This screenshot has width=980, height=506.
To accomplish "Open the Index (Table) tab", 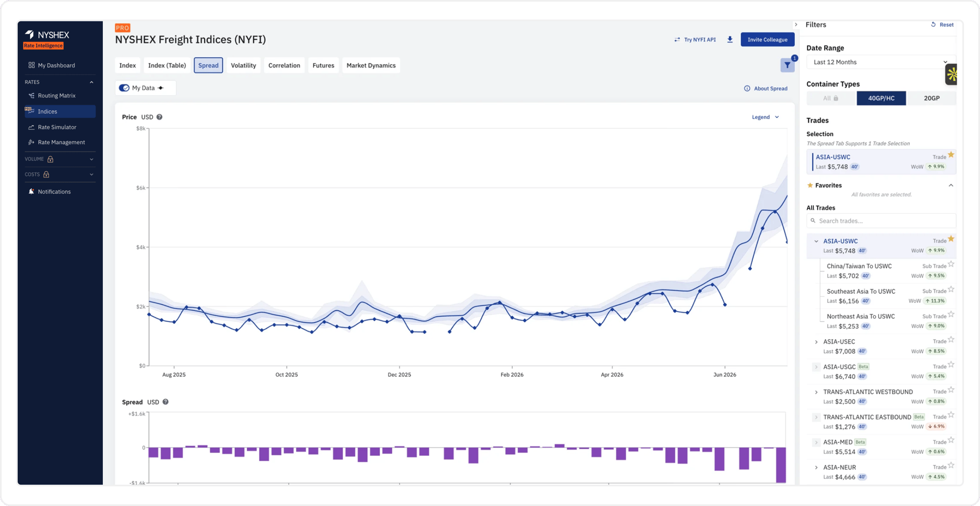I will tap(167, 65).
